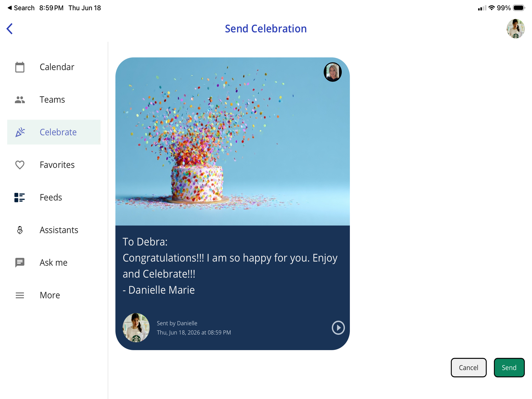Screen dimensions: 532x399
Task: Play the celebration card animation
Action: coord(338,328)
